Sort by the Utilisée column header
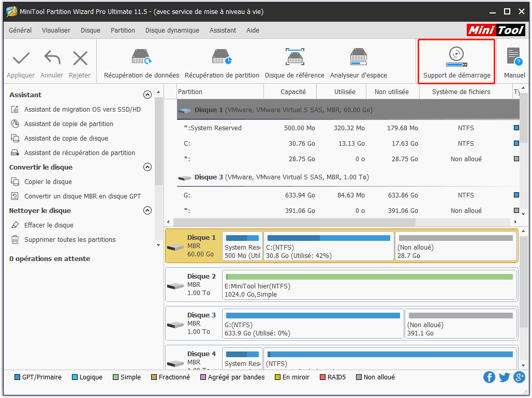Screen dimensions: 532x398 coord(344,92)
